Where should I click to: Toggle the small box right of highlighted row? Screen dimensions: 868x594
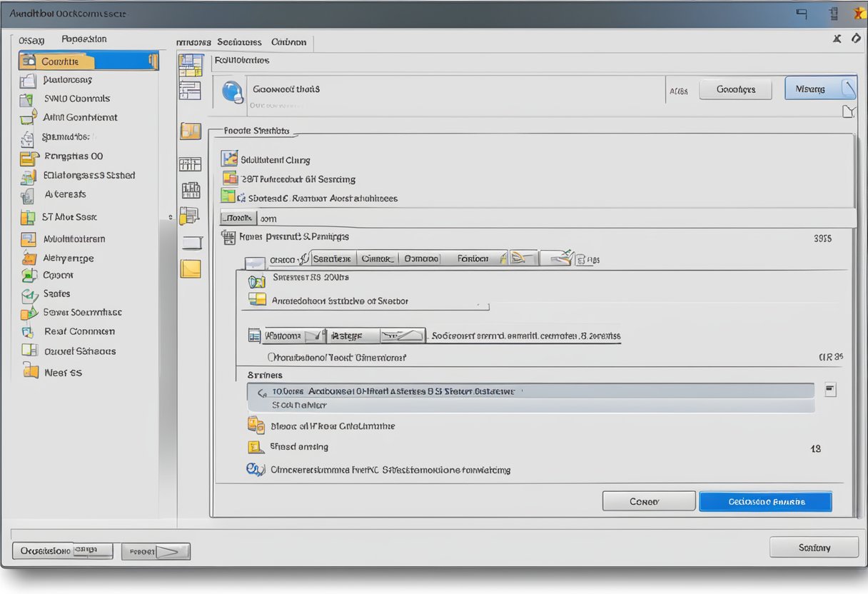pos(829,390)
